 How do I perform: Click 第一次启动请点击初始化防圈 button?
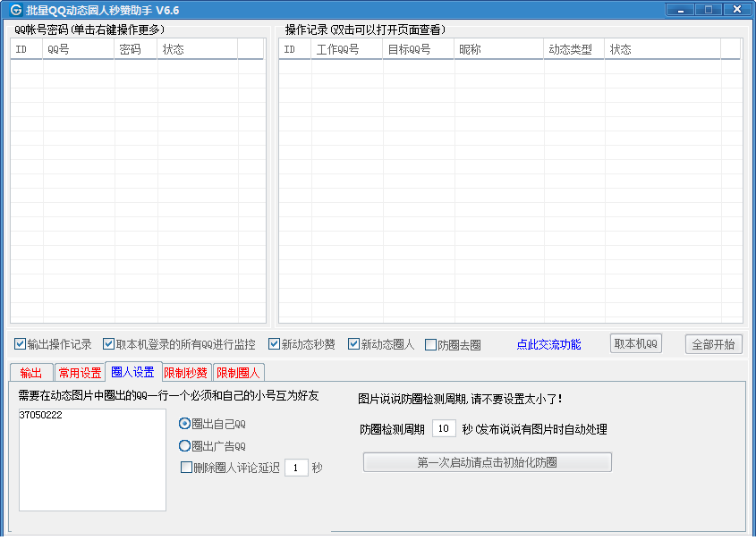(x=487, y=462)
